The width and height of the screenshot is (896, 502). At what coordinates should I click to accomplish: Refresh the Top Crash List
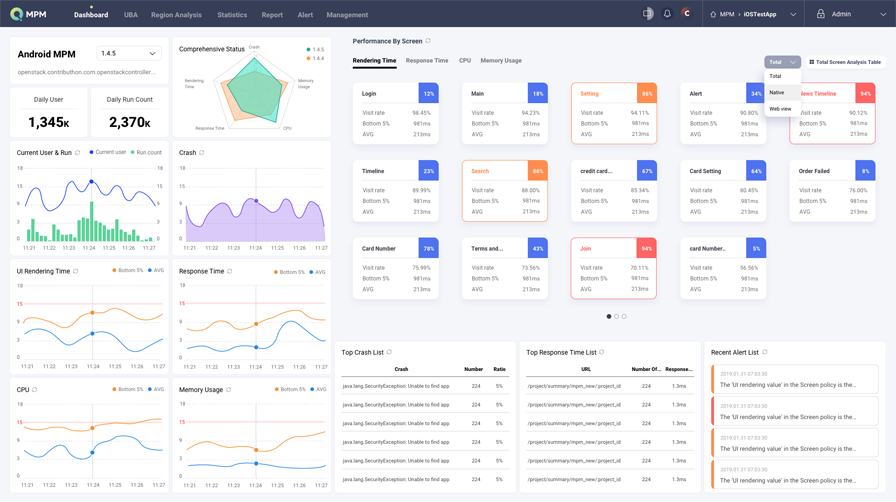[389, 352]
